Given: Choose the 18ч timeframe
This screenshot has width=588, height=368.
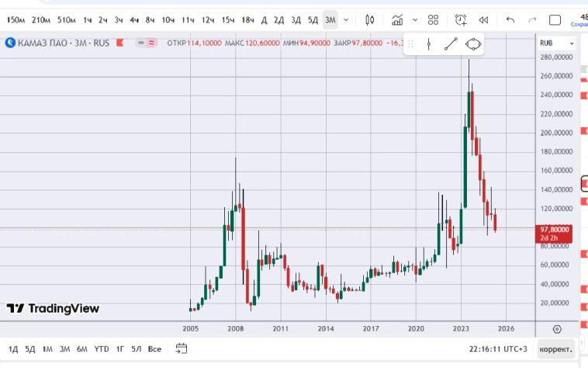Looking at the screenshot, I should click(247, 20).
